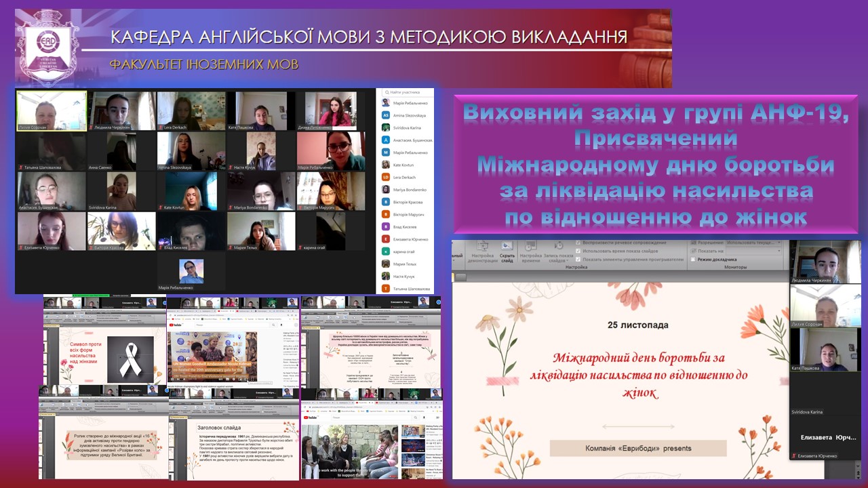Click Компанія «Еврибоди» presents text box
This screenshot has height=488, width=868.
[638, 448]
